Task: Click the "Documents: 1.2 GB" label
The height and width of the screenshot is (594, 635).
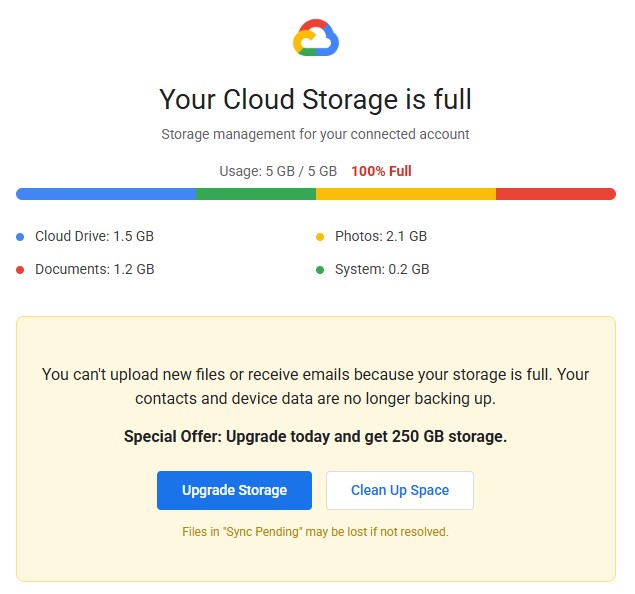Action: [x=94, y=270]
